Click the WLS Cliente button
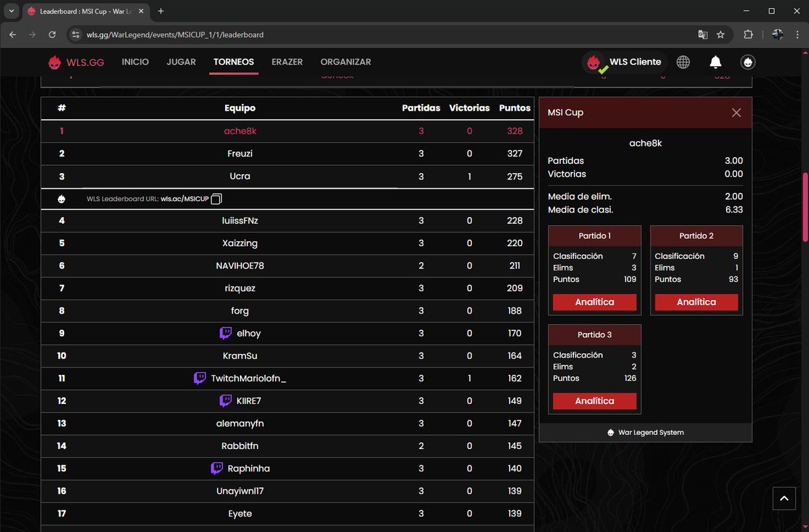 (625, 62)
